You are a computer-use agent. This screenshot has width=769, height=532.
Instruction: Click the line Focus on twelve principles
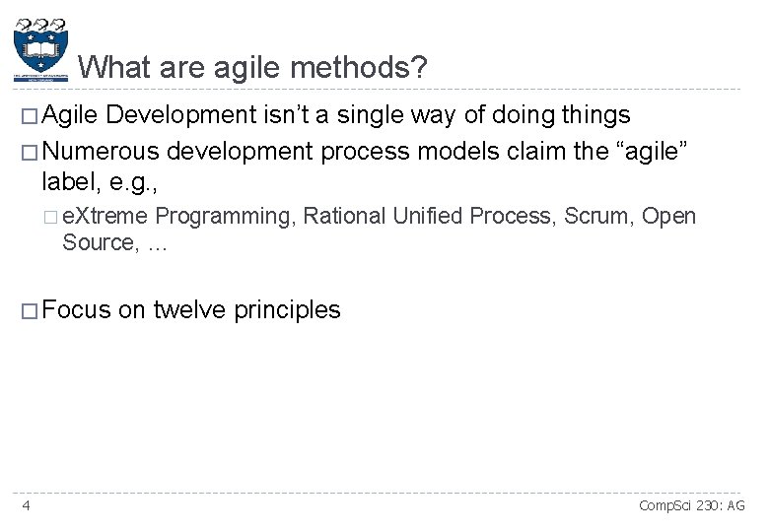click(x=192, y=310)
